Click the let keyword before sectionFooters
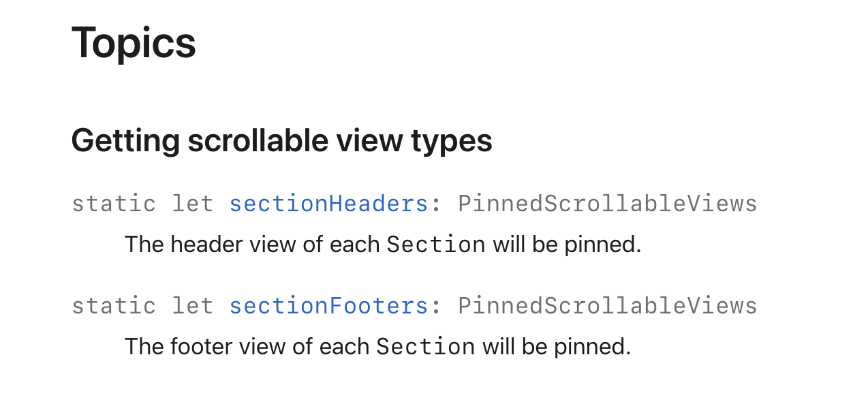The image size is (868, 402). coord(192,306)
